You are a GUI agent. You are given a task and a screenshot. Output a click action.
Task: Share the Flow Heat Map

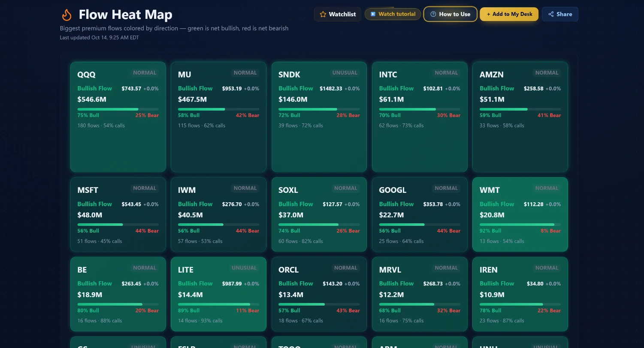pos(560,14)
